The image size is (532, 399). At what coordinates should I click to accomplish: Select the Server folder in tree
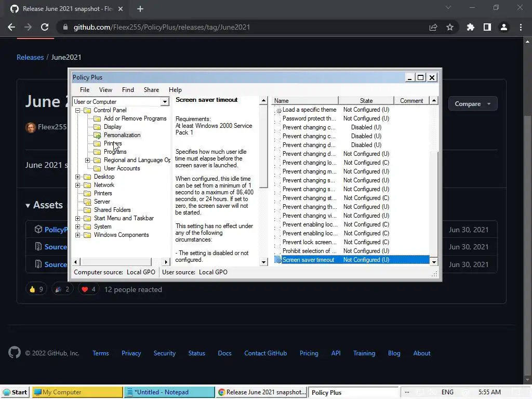click(x=102, y=202)
